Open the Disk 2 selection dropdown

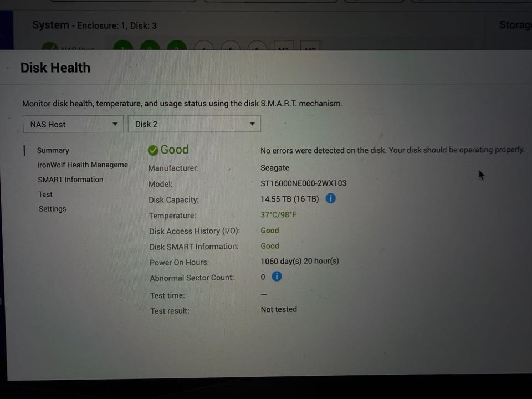(195, 124)
